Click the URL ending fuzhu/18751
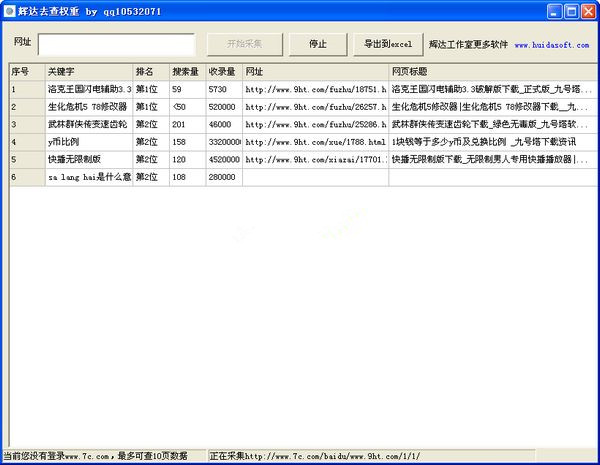600x465 pixels. 316,89
